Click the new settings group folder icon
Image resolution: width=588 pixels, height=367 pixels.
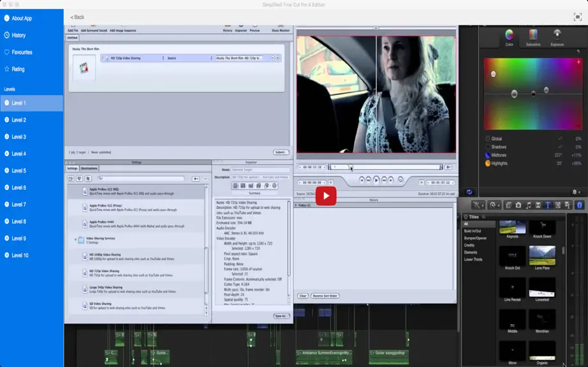click(71, 178)
